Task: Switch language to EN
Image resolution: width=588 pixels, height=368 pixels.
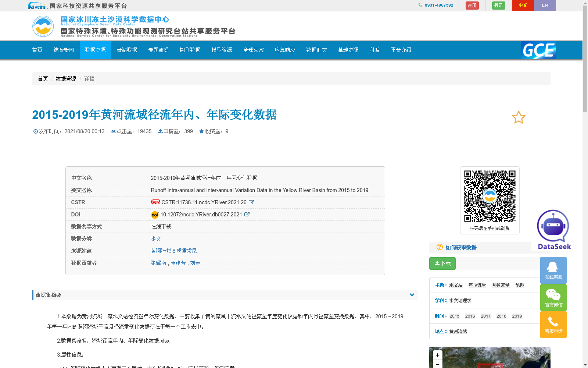Action: coord(545,6)
